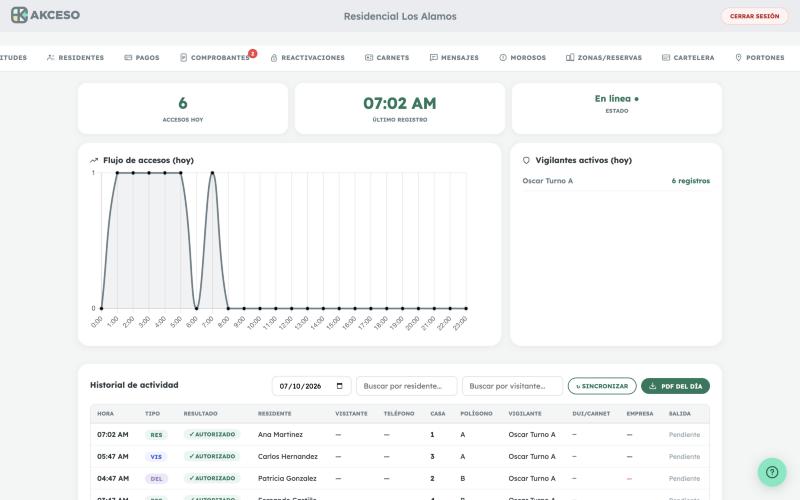Screen dimensions: 800x500
Task: Click the Portones location pin icon
Action: pyautogui.click(x=738, y=58)
